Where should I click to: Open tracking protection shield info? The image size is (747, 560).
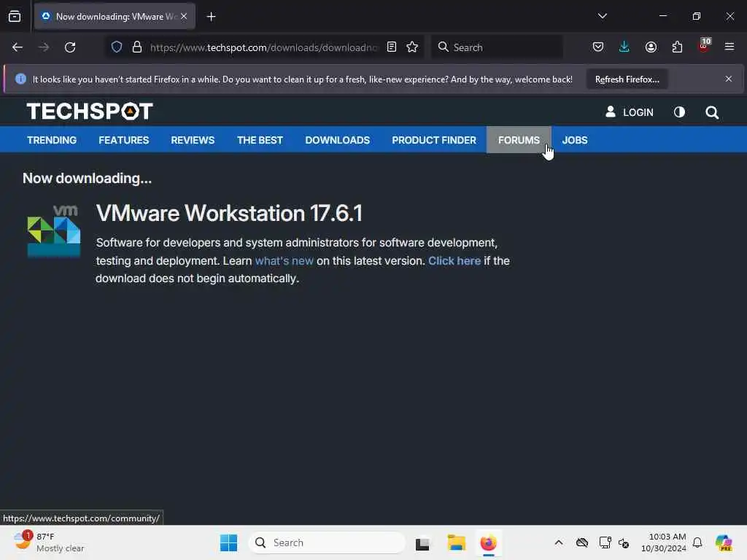click(117, 47)
